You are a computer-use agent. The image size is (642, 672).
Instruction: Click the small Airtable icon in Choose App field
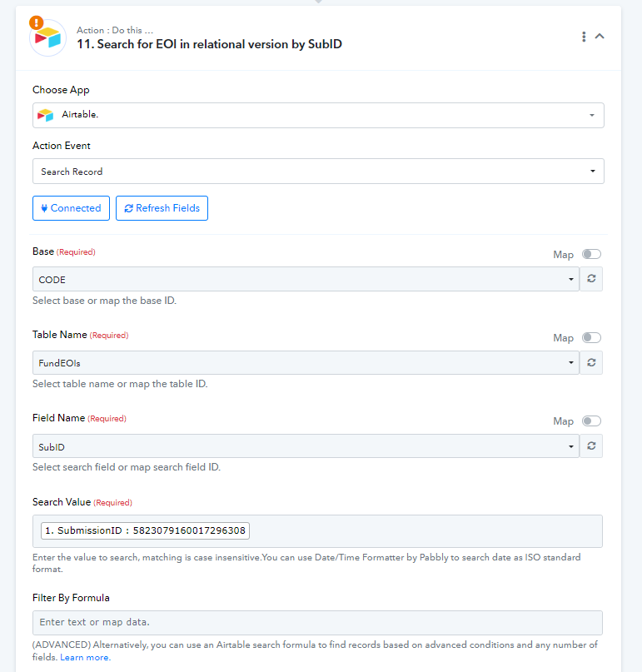tap(46, 115)
